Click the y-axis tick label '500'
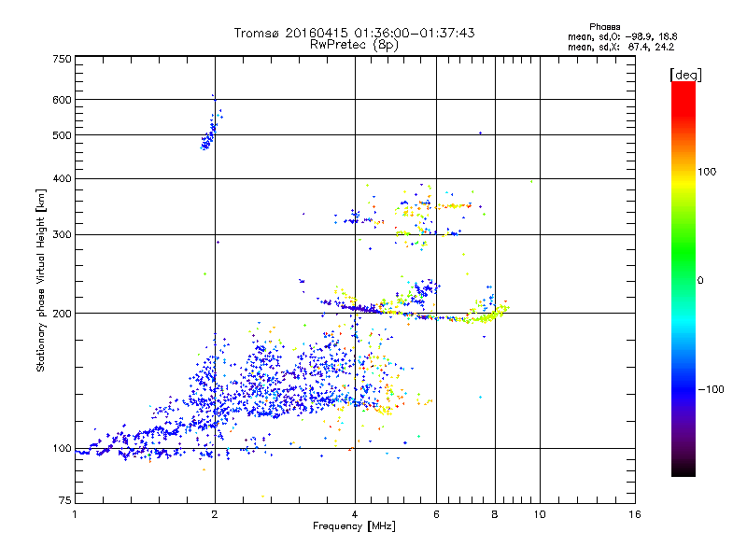Screen dimensions: 747x560 point(62,135)
